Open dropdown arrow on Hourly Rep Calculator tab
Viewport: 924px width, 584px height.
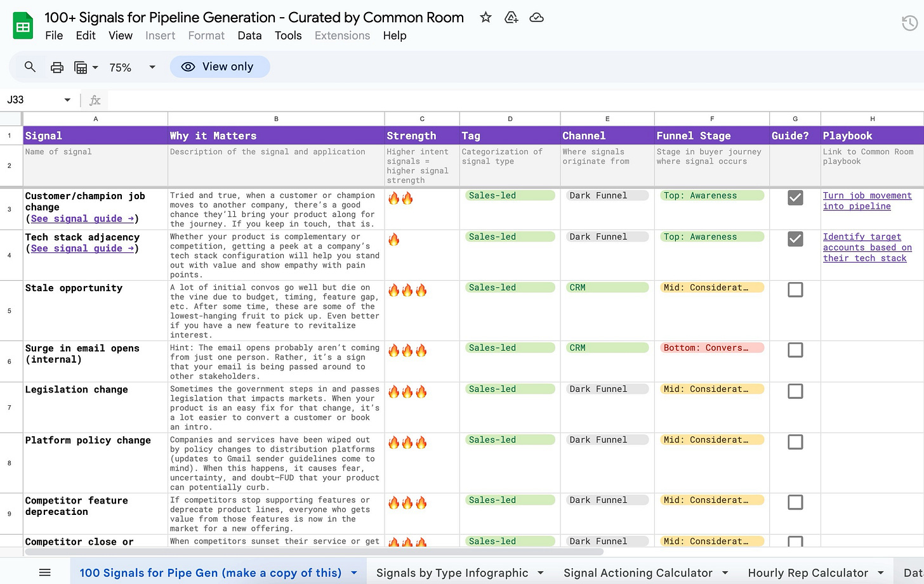[881, 573]
